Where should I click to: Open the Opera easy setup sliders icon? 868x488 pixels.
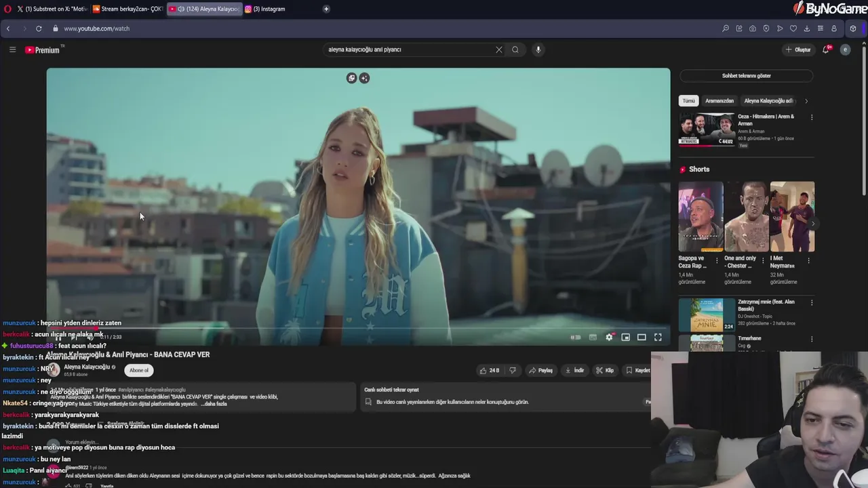pyautogui.click(x=821, y=28)
